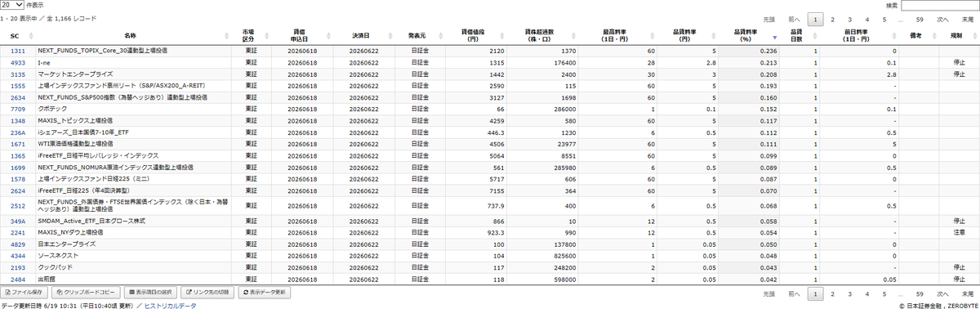Open stock code 4933 link

[x=17, y=62]
